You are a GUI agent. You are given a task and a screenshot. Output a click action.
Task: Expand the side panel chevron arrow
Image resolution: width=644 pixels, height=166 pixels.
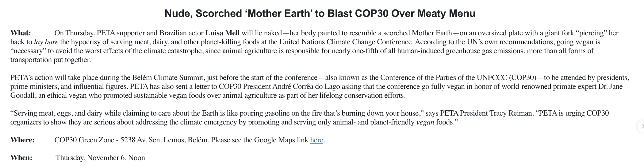[x=641, y=126]
